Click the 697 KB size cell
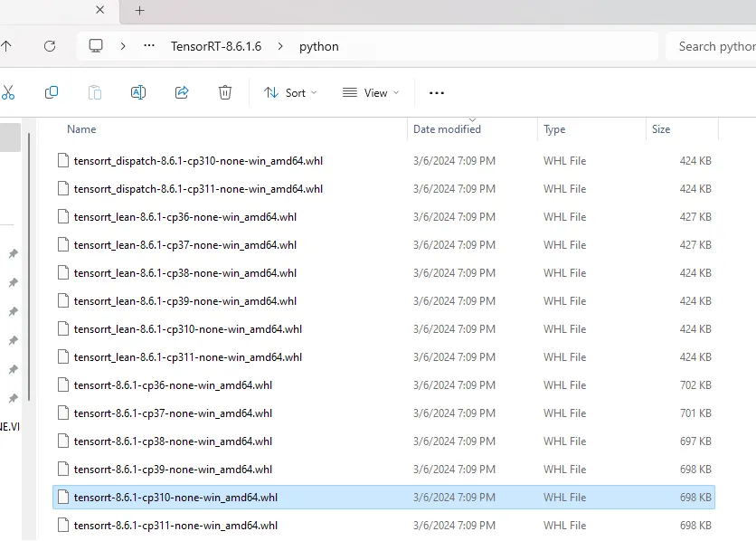This screenshot has width=756, height=541. 695,441
